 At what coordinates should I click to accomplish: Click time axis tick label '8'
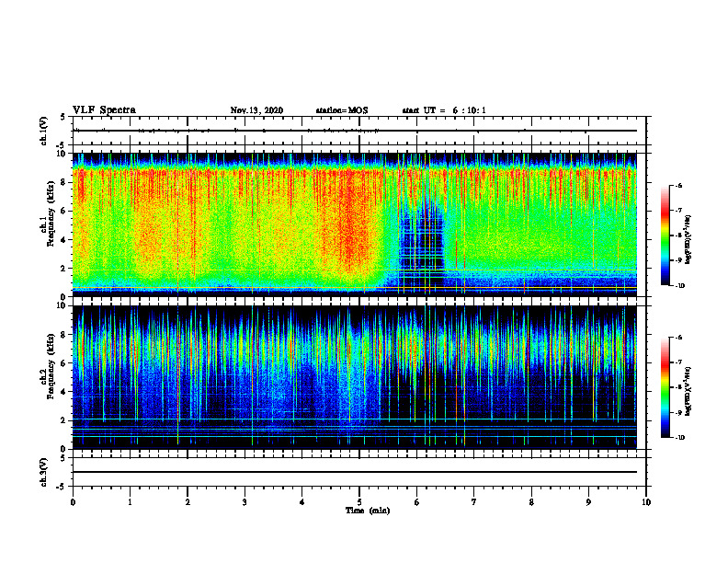click(531, 502)
